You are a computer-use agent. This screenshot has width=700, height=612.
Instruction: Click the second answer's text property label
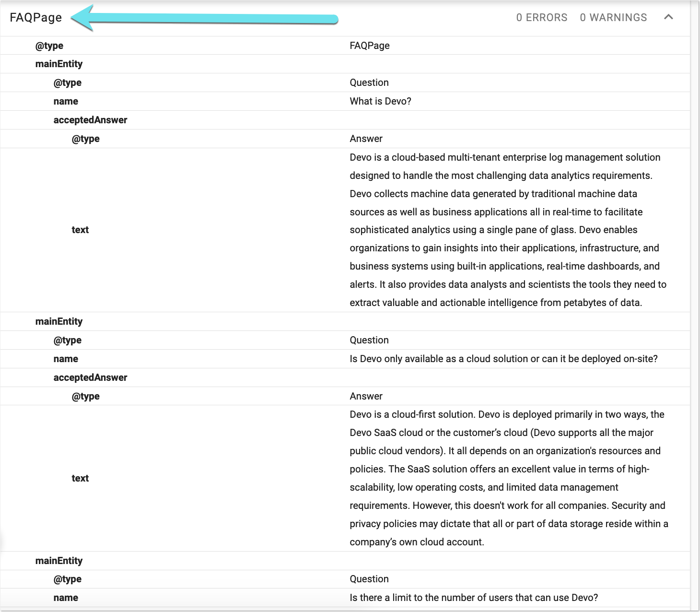80,478
